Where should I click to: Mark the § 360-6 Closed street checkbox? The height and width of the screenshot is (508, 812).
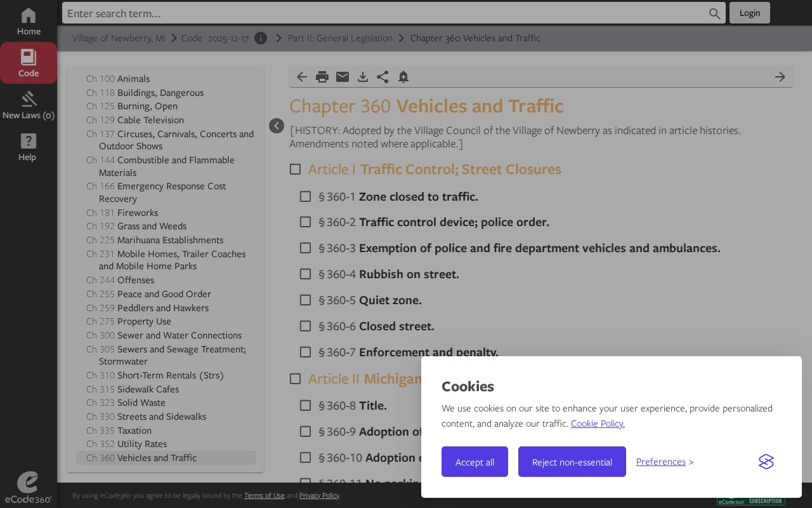tap(305, 326)
